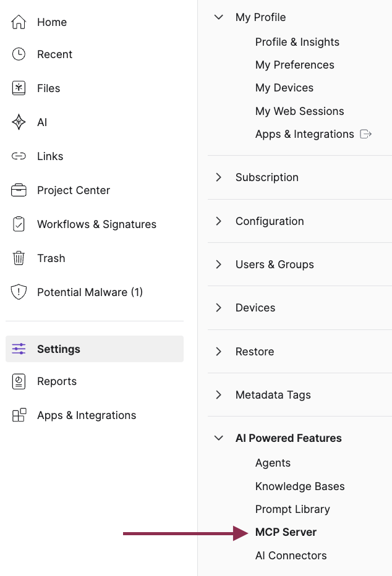Screen dimensions: 392x576
Task: Open Knowledge Bases
Action: [x=300, y=486]
